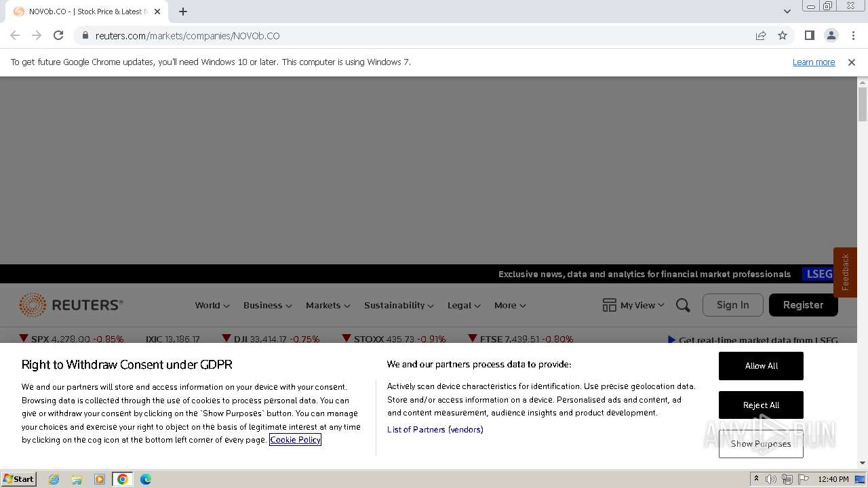Screen dimensions: 868x488
Task: Reload the Reuters page
Action: point(58,35)
